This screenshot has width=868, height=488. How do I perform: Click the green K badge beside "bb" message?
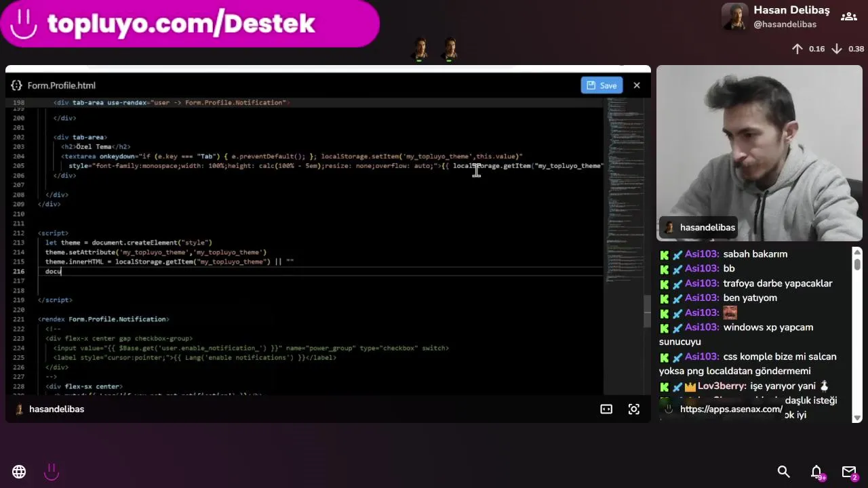pos(665,269)
